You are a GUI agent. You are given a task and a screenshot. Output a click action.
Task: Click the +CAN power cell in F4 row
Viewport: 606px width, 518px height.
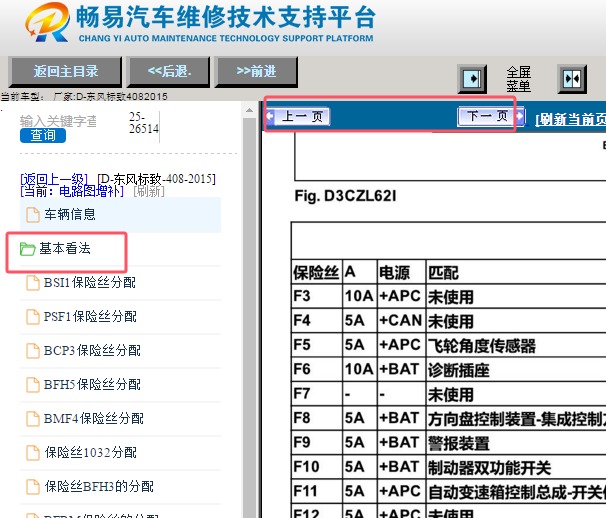(x=402, y=321)
